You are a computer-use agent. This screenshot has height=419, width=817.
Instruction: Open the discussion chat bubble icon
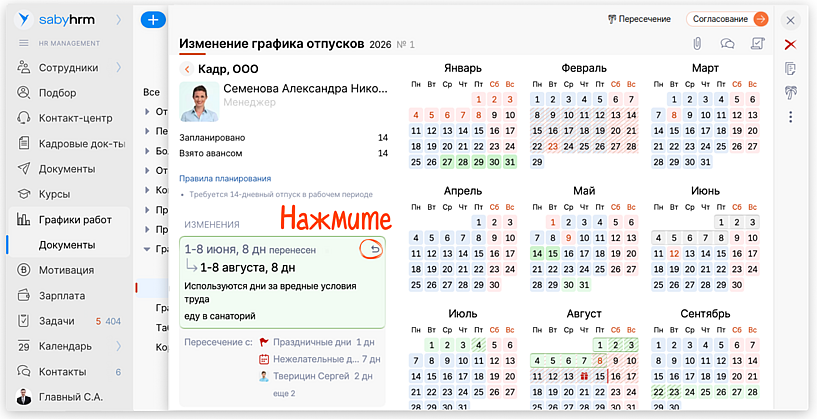point(728,43)
